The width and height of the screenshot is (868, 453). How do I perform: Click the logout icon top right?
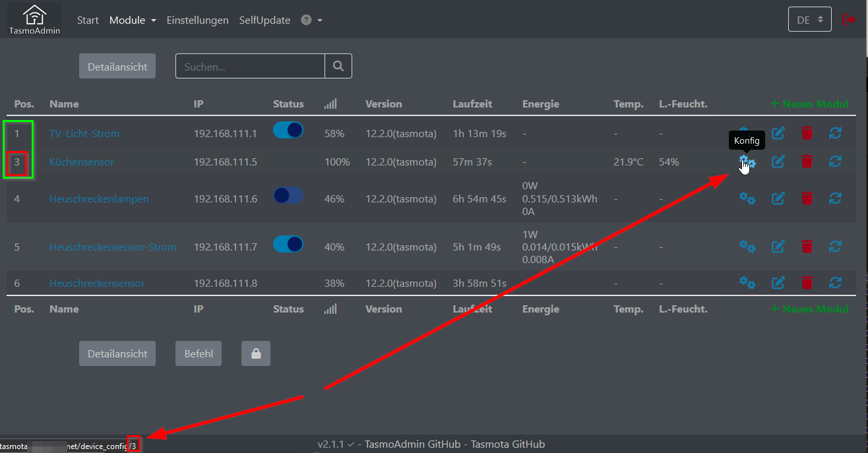[850, 19]
